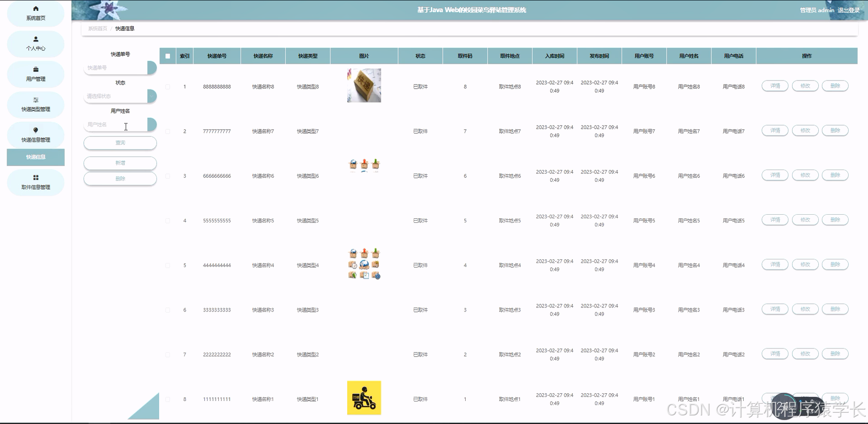The width and height of the screenshot is (868, 424).
Task: Check the row checkbox for 8888888888
Action: point(168,87)
